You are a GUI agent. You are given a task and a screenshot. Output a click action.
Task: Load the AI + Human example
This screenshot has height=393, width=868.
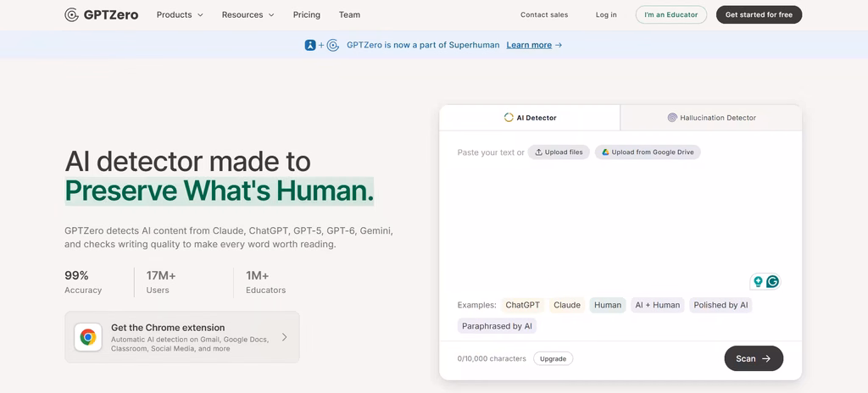[x=658, y=305]
